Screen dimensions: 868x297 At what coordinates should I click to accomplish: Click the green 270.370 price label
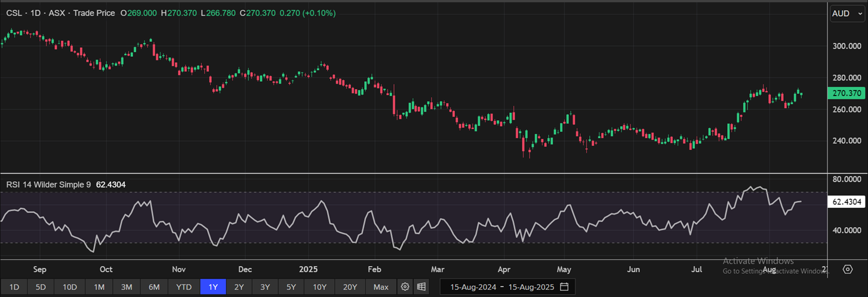click(847, 93)
